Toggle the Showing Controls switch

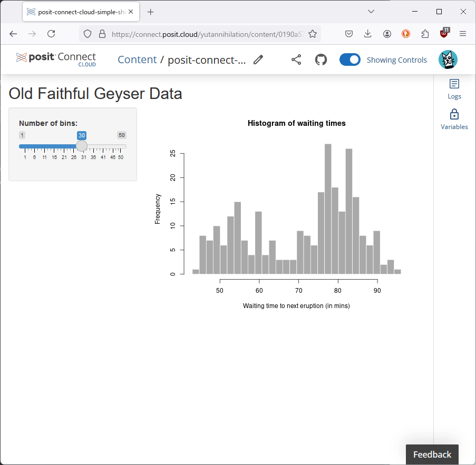coord(349,60)
